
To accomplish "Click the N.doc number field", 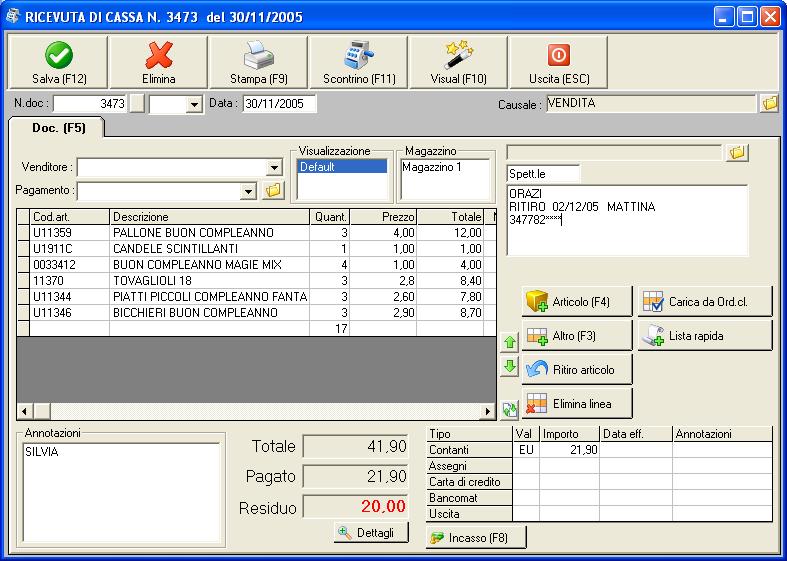I will [90, 104].
